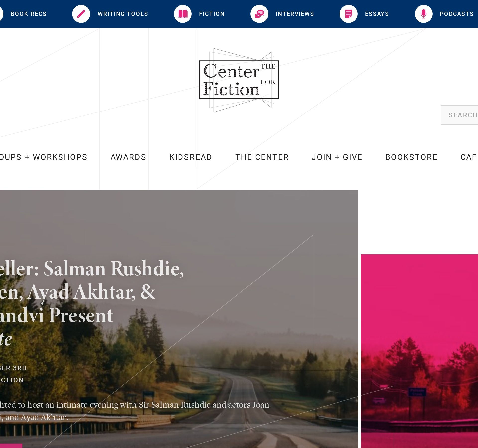Open the Book Recs link
This screenshot has width=478, height=448.
pos(28,14)
